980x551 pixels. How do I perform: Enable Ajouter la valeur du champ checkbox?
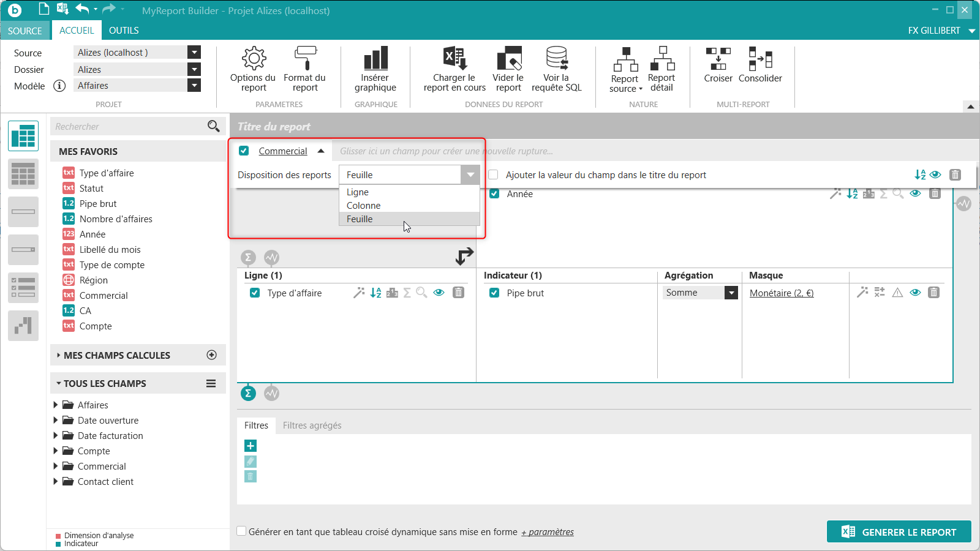(x=494, y=175)
